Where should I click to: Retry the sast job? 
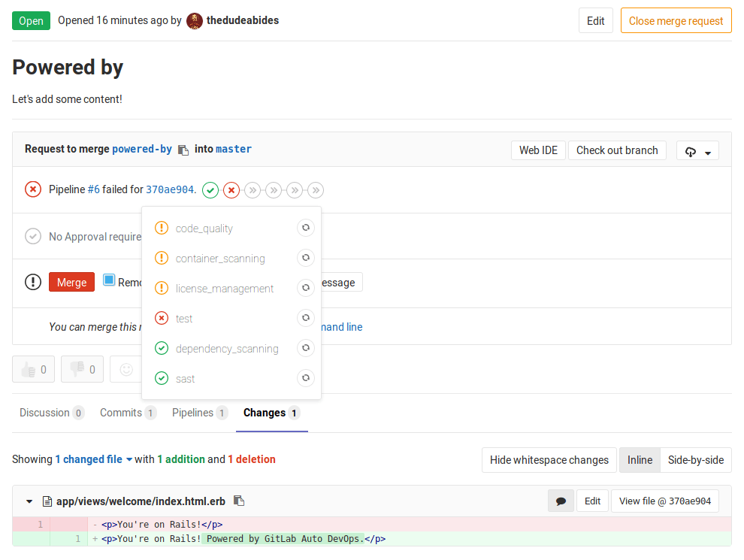pos(306,378)
